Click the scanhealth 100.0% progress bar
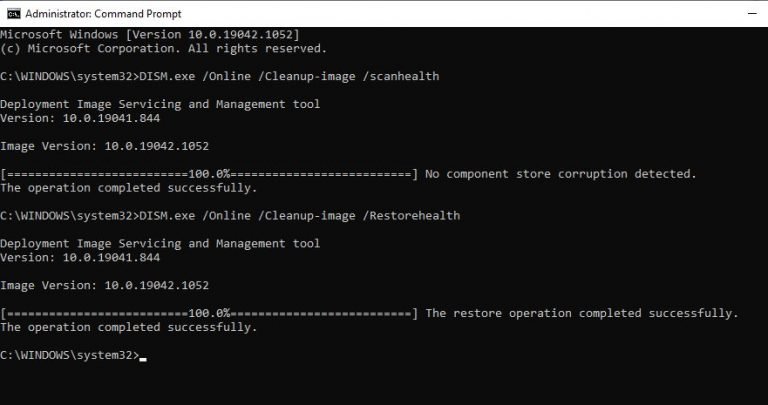Screen dimensions: 768x405 (x=209, y=174)
